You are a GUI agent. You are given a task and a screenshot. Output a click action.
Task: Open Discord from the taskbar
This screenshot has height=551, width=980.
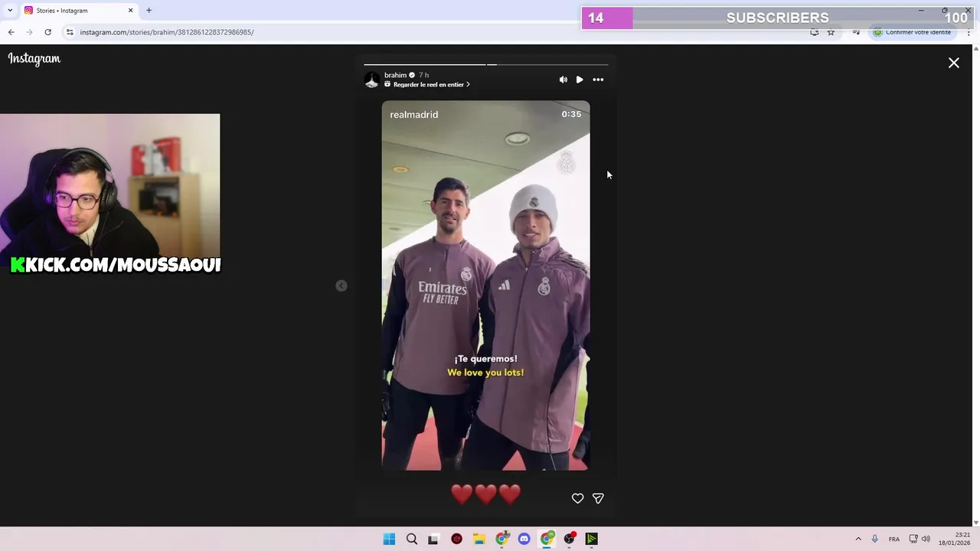tap(524, 539)
